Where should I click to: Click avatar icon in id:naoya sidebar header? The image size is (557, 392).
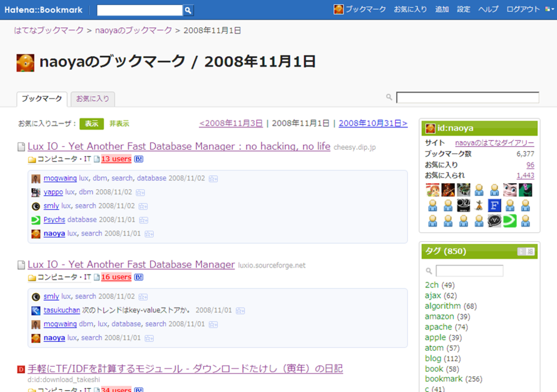tap(430, 128)
